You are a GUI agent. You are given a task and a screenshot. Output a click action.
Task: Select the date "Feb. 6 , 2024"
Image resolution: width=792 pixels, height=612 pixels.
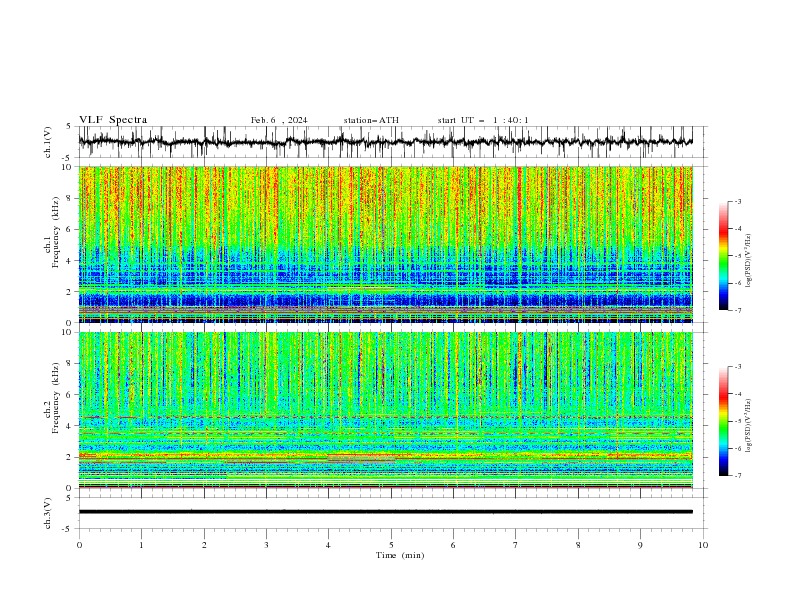(279, 120)
